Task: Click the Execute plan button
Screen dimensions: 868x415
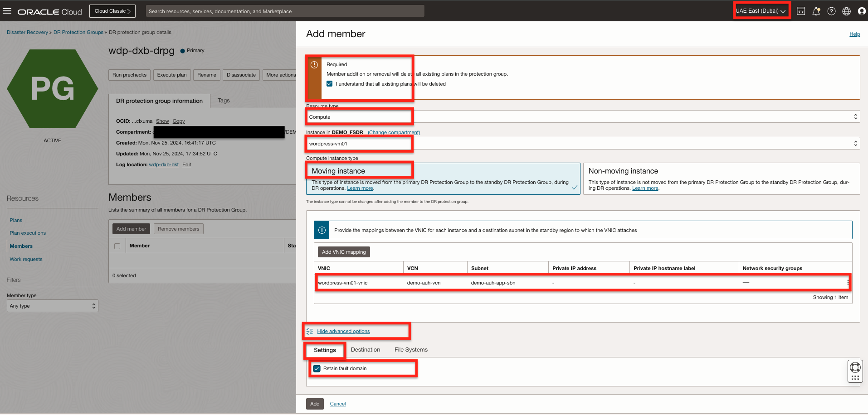Action: pyautogui.click(x=172, y=75)
